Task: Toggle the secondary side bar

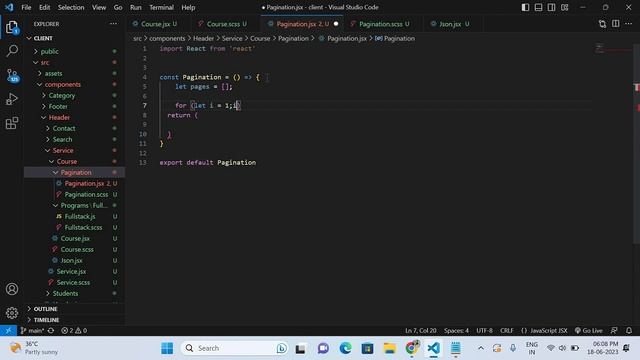Action: (551, 7)
